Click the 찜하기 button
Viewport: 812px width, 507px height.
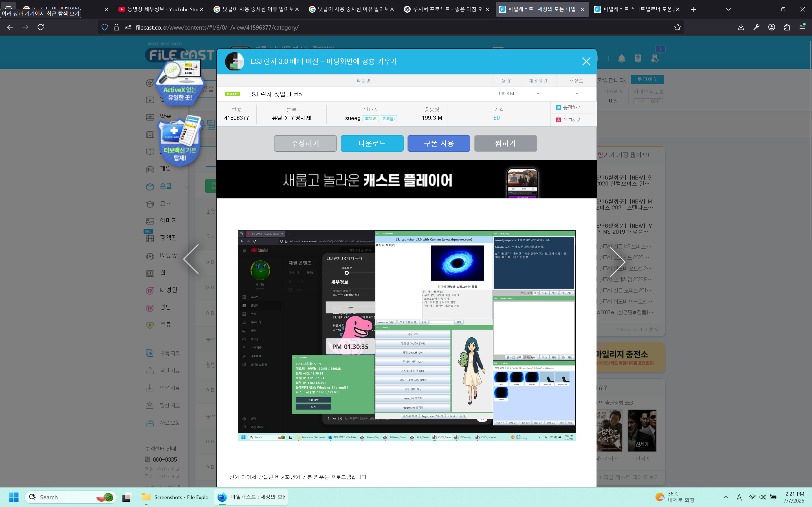pos(505,143)
